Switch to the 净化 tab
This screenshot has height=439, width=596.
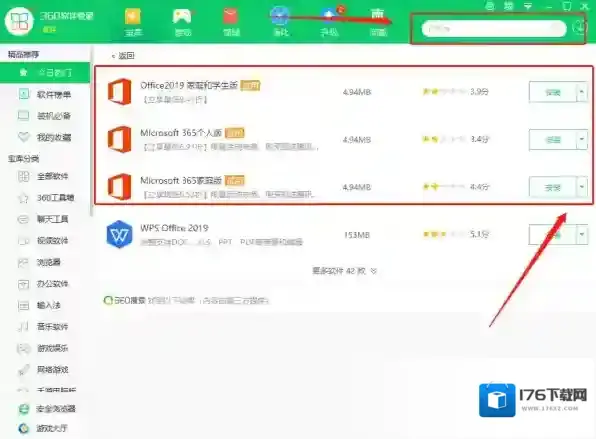(281, 23)
